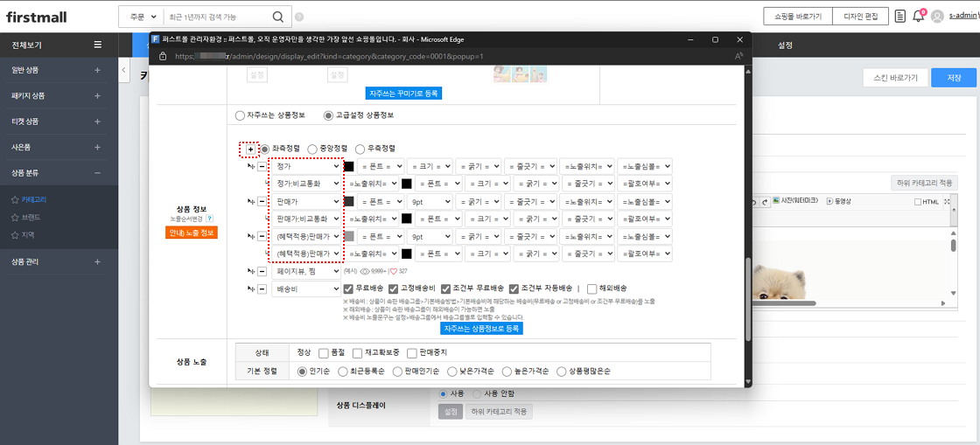The width and height of the screenshot is (980, 445).
Task: Open the document list icon beside the bell
Action: click(x=900, y=17)
